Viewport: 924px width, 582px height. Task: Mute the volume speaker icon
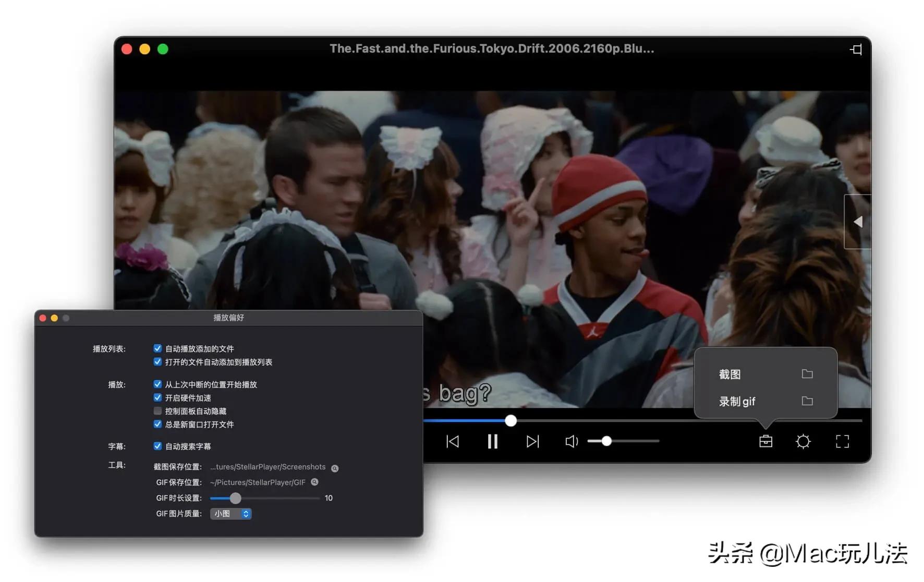pyautogui.click(x=571, y=441)
